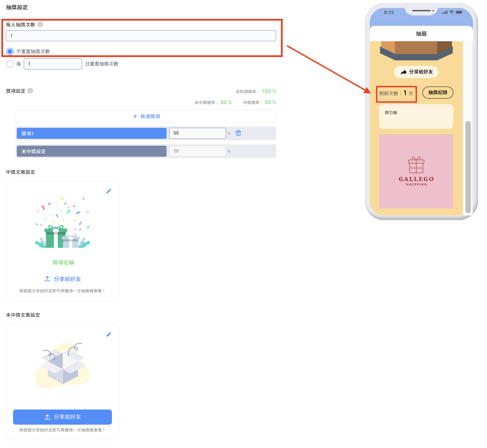Open 抽獎紀錄 in the phone preview
487x448 pixels.
tap(438, 92)
